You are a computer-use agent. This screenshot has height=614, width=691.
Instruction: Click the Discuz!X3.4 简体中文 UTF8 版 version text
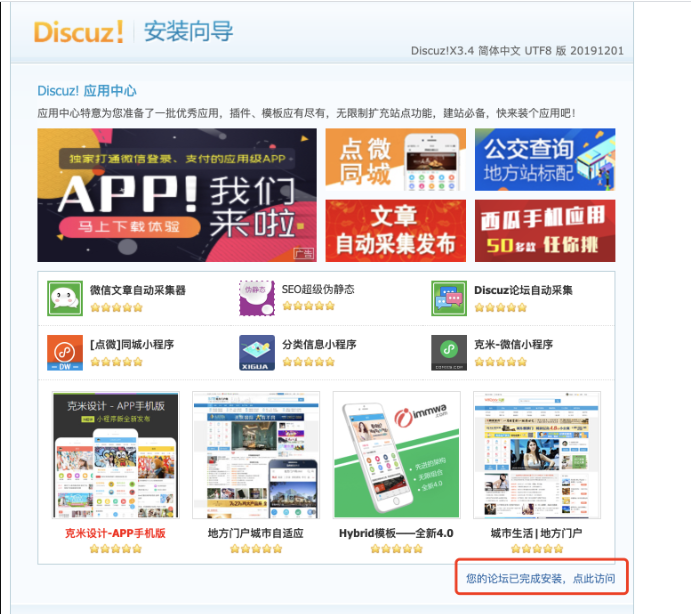tap(517, 51)
